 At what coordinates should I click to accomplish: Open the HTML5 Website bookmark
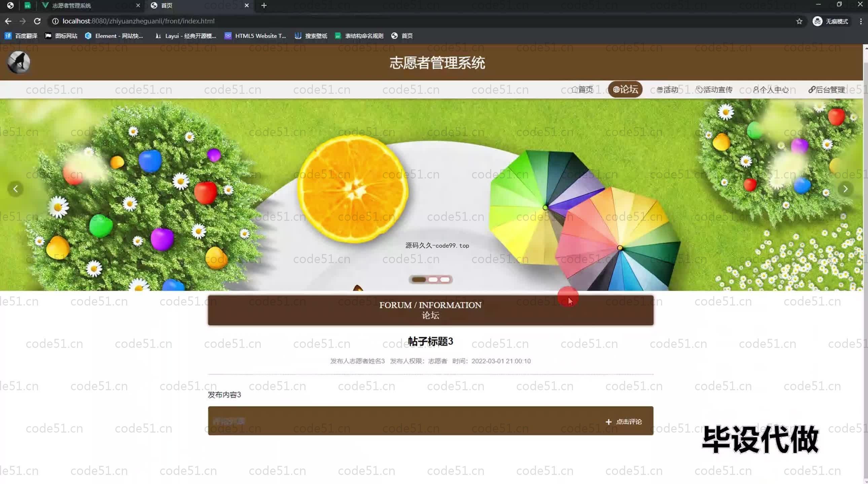coord(255,36)
